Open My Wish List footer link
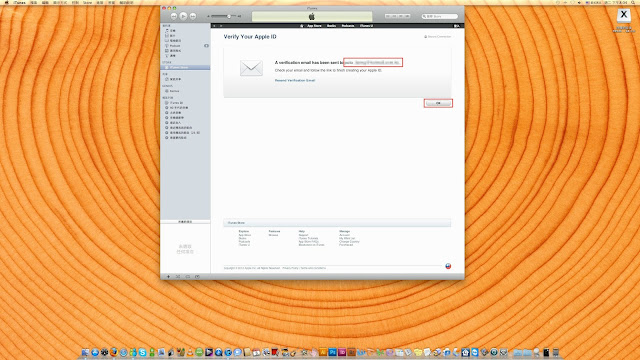The width and height of the screenshot is (640, 360). click(347, 238)
